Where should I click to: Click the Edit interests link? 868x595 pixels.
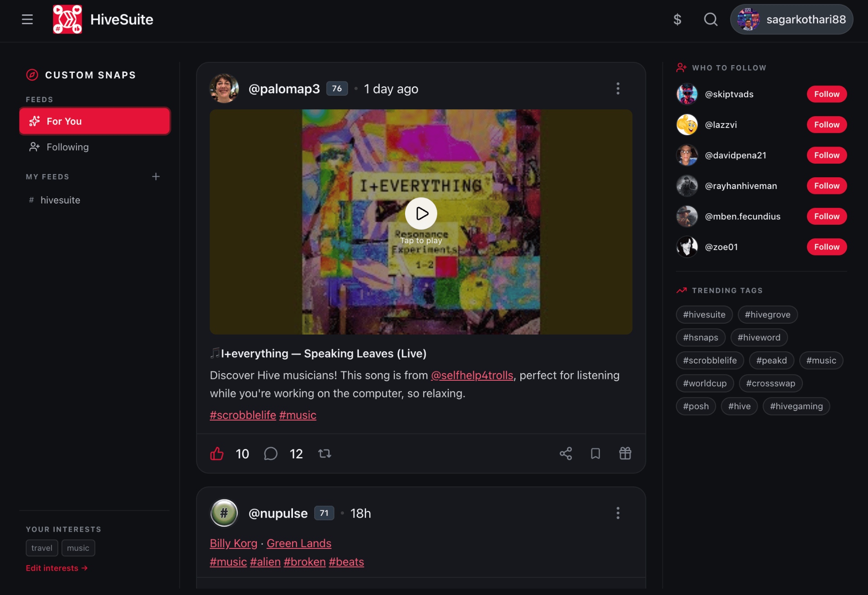pos(57,568)
